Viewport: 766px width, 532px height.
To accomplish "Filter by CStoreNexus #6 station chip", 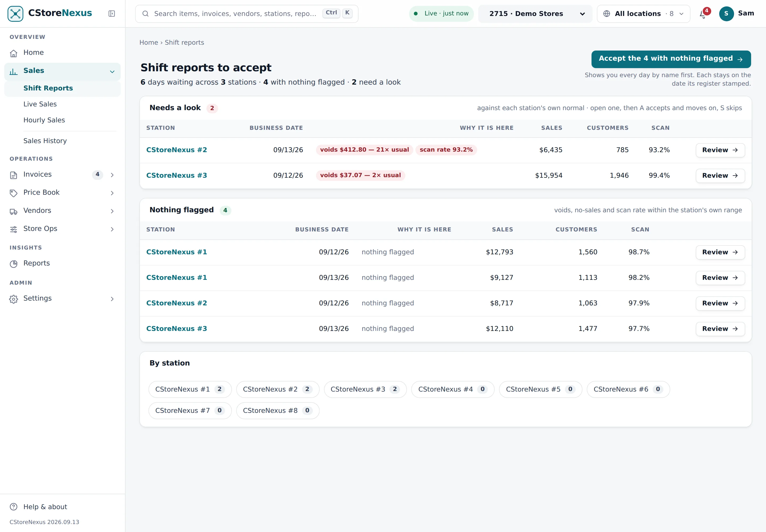I will [x=628, y=389].
